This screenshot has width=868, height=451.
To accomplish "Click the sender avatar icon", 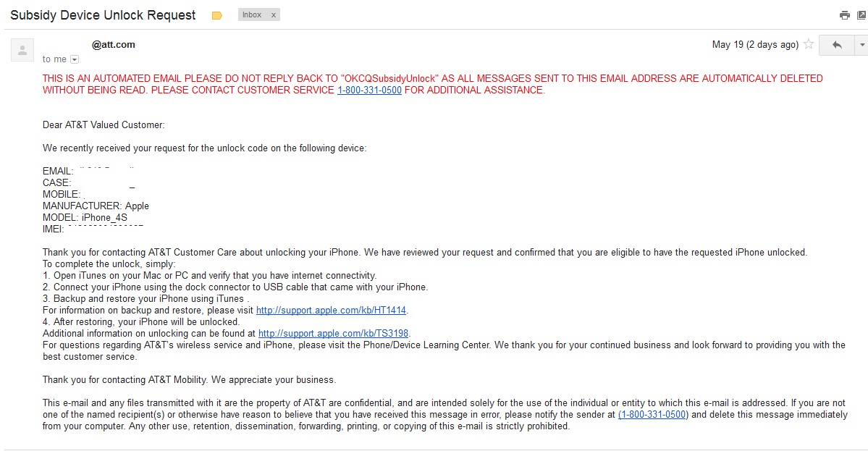I will pos(22,50).
